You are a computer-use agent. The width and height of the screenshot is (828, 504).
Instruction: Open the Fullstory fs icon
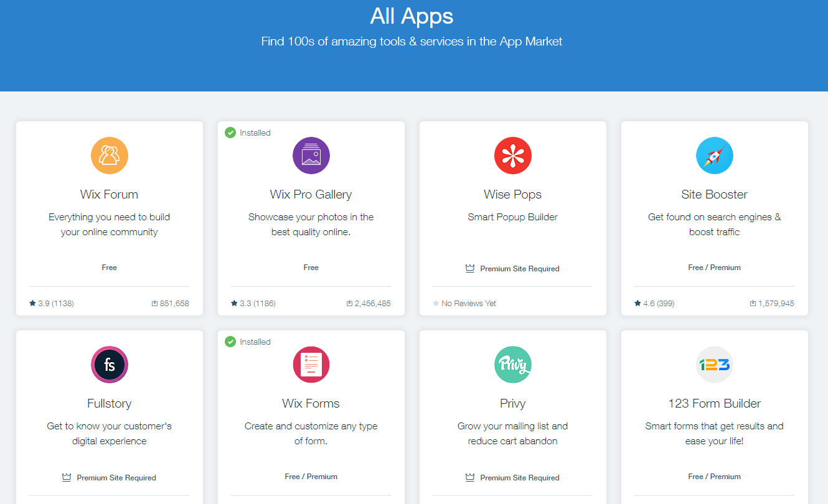(x=110, y=365)
